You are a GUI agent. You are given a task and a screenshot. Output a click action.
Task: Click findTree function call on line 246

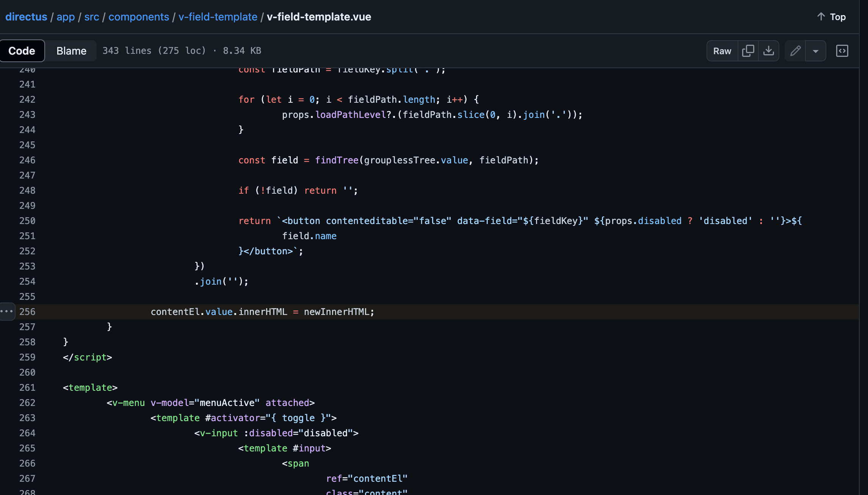(x=337, y=160)
